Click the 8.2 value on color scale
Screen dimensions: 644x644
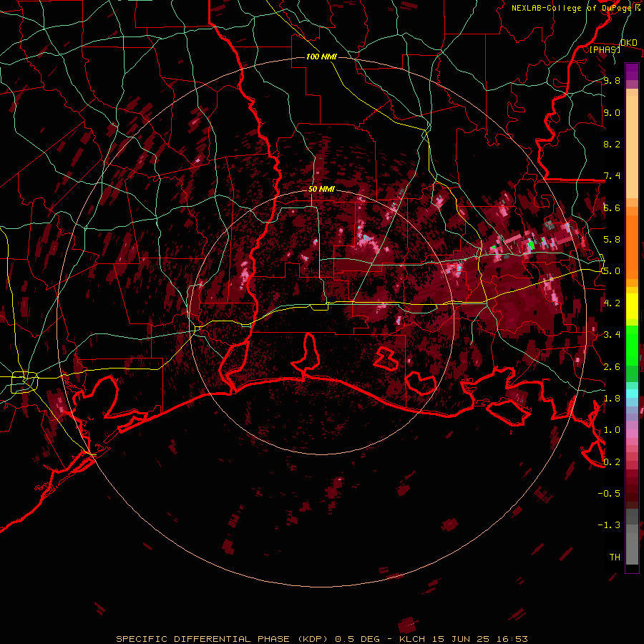(612, 144)
